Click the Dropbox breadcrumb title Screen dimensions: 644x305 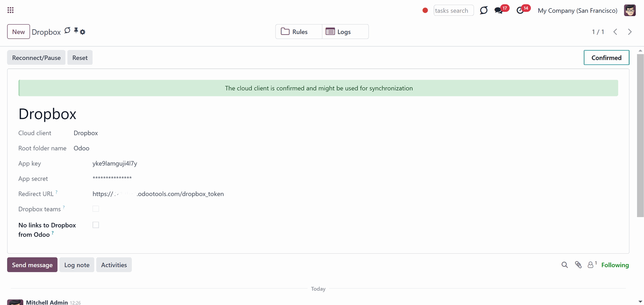click(x=46, y=32)
